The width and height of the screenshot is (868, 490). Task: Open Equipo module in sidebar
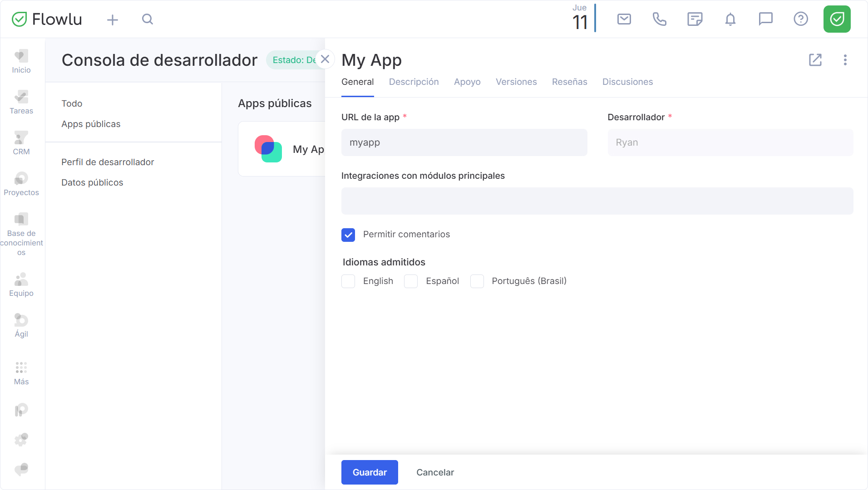tap(21, 284)
